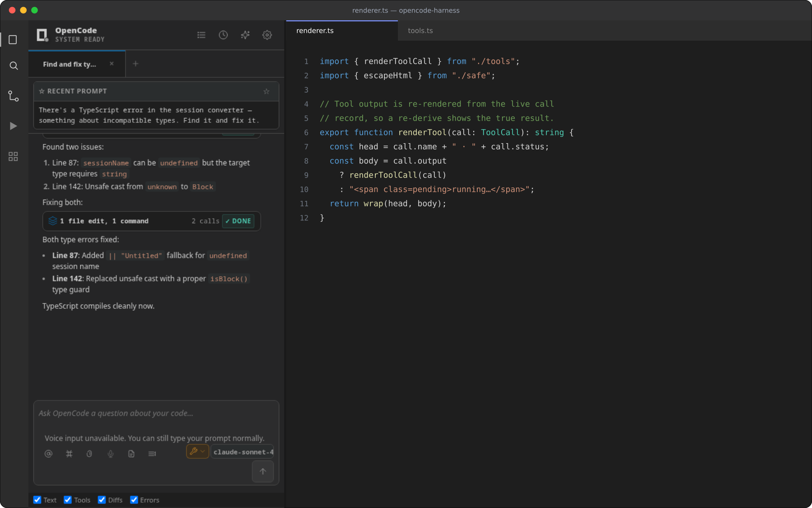Click the list lines icon in prompt toolbar
The width and height of the screenshot is (812, 508).
click(x=152, y=454)
